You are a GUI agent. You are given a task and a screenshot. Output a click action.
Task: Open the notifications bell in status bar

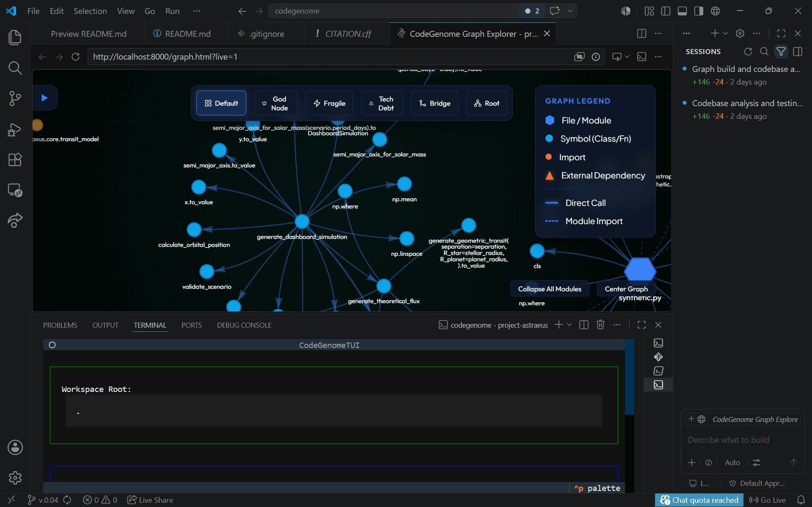point(801,500)
